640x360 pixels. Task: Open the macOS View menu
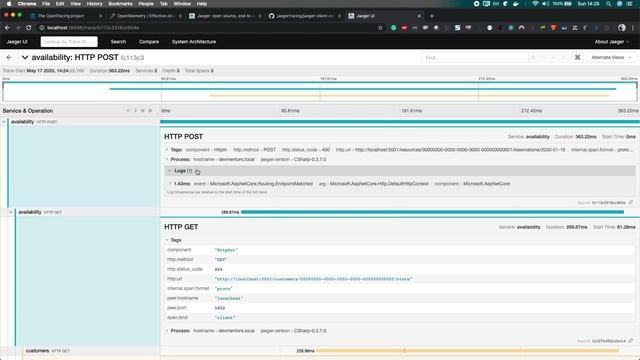point(76,4)
